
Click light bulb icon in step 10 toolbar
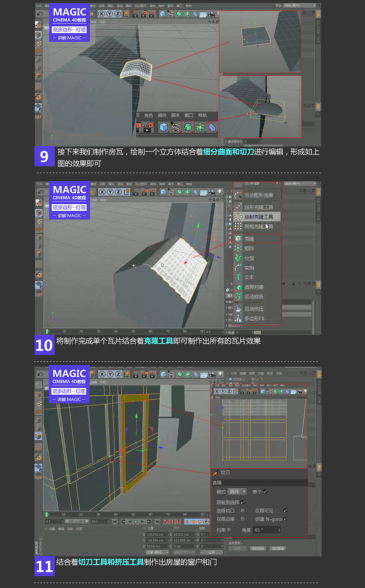tap(220, 192)
